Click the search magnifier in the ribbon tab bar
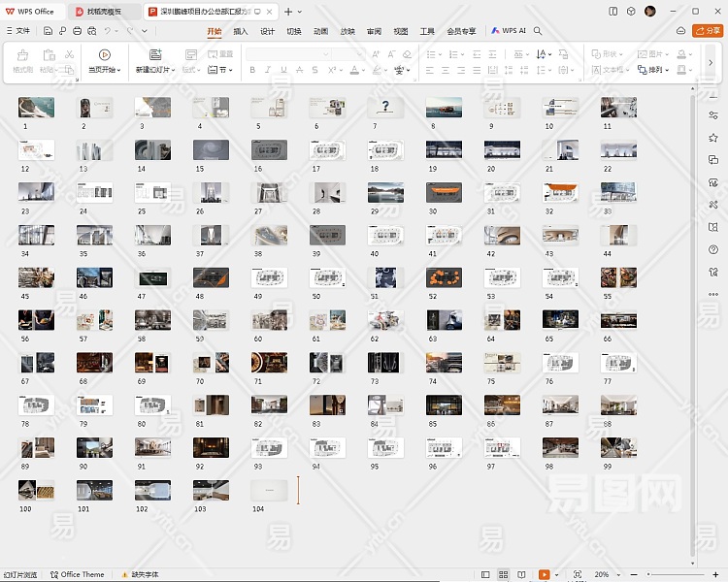The width and height of the screenshot is (728, 582). pos(538,31)
